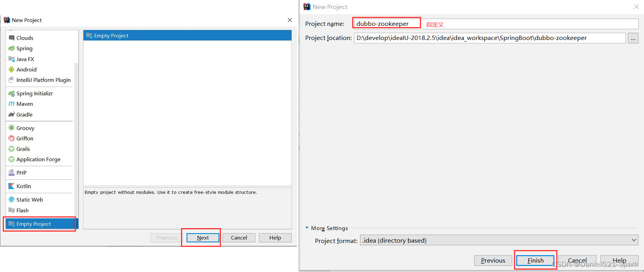Select the Static Web globe icon

(11, 199)
